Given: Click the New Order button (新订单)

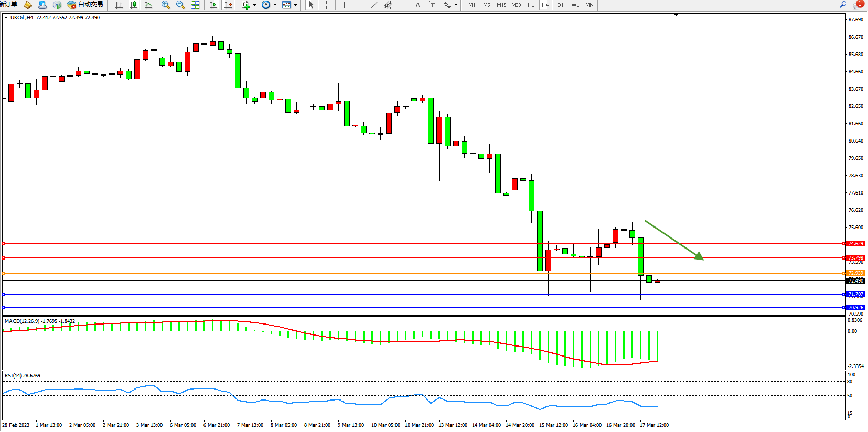Looking at the screenshot, I should [8, 4].
